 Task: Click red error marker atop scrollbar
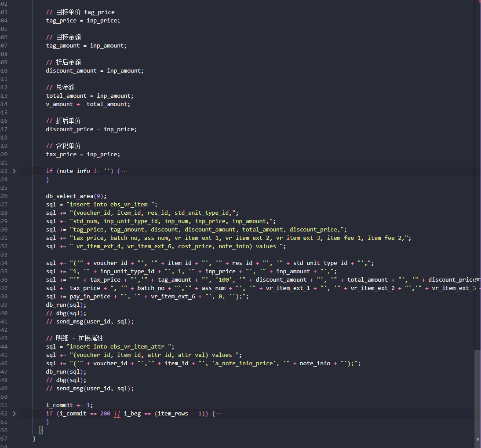[479, 2]
